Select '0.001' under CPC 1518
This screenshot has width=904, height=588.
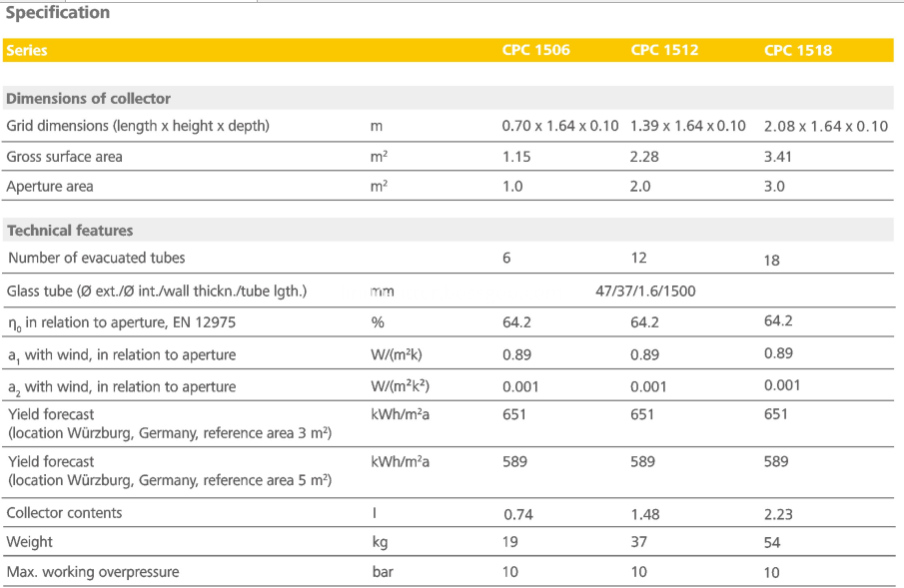pyautogui.click(x=782, y=385)
